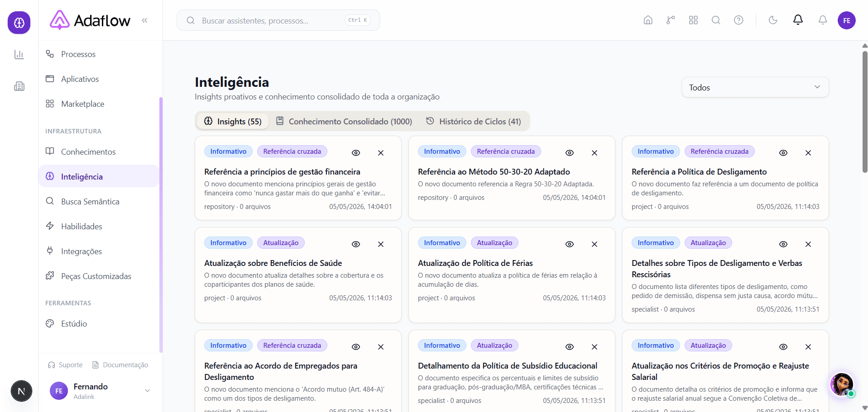The width and height of the screenshot is (868, 412).
Task: Toggle eye on Benefícios de Saúde card
Action: [356, 244]
